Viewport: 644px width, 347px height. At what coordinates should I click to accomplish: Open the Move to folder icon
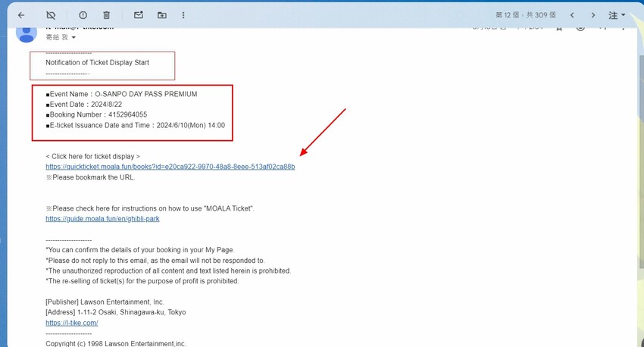[162, 15]
